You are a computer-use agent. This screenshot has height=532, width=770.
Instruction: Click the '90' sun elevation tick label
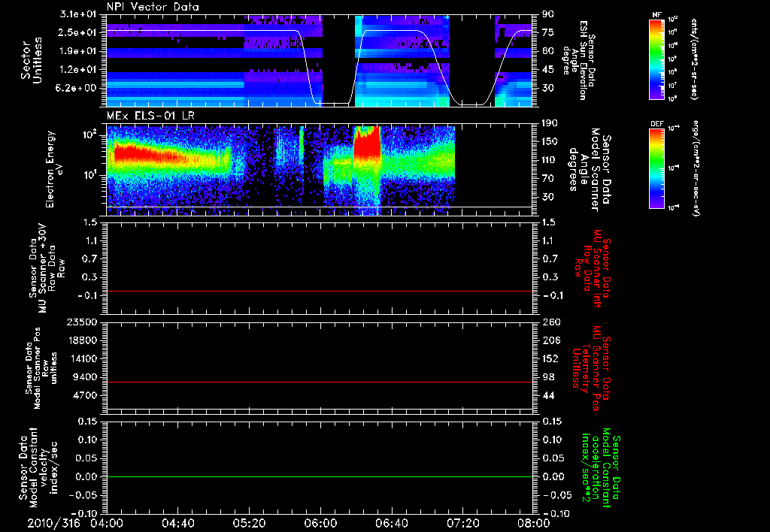548,14
